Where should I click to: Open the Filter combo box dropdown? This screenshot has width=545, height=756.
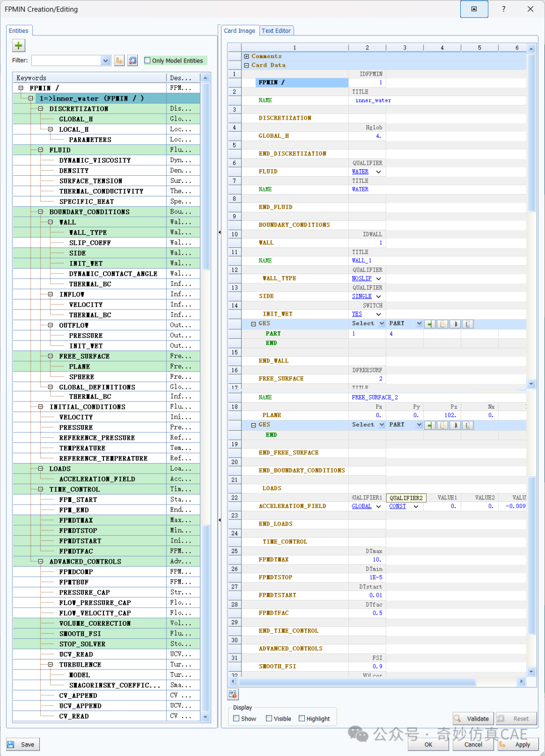105,61
